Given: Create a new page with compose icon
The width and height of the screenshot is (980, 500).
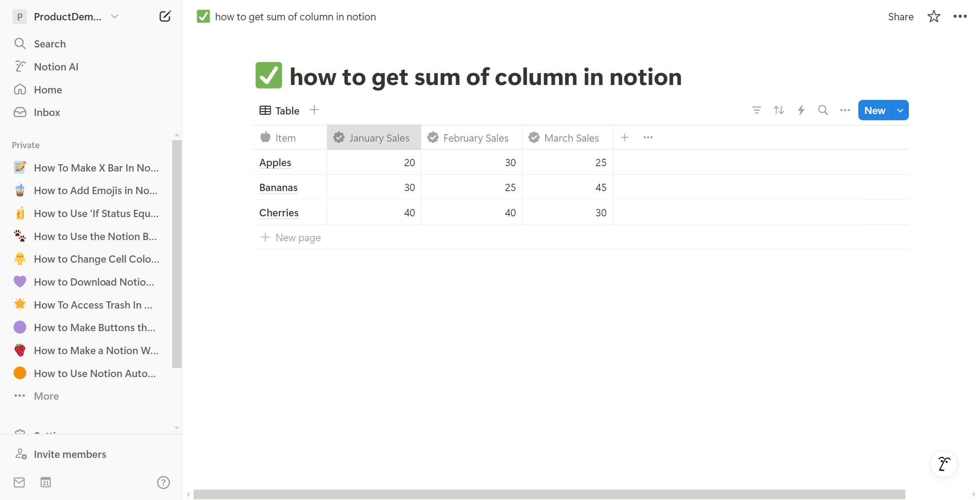Looking at the screenshot, I should coord(165,16).
